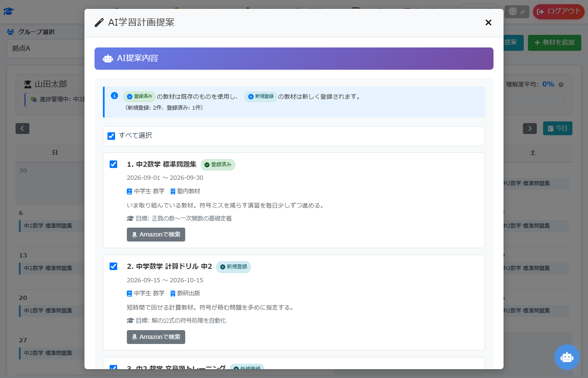The height and width of the screenshot is (378, 588).
Task: Search Amazon for 中学数学 計算ドリル 中2
Action: pos(156,337)
